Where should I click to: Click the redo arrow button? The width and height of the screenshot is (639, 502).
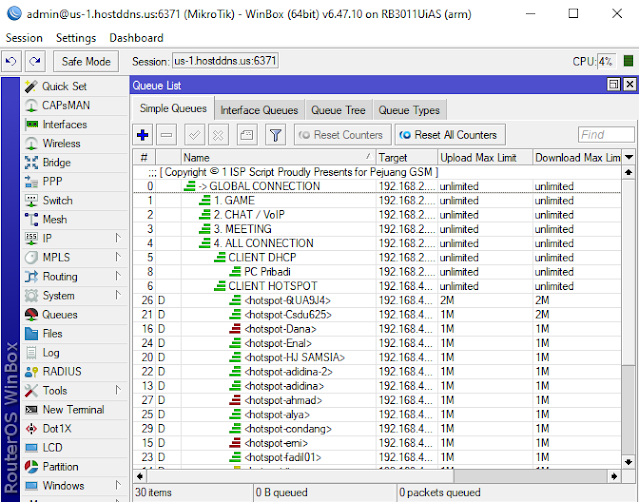tap(35, 61)
